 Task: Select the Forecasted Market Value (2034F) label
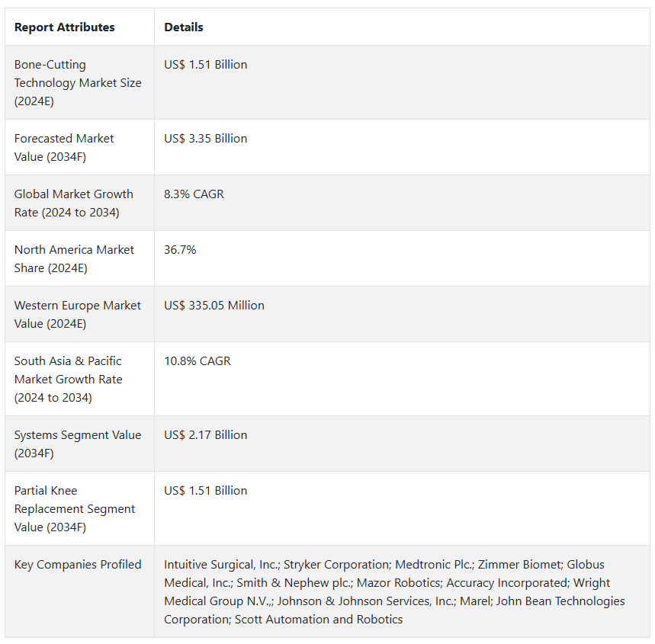click(64, 147)
